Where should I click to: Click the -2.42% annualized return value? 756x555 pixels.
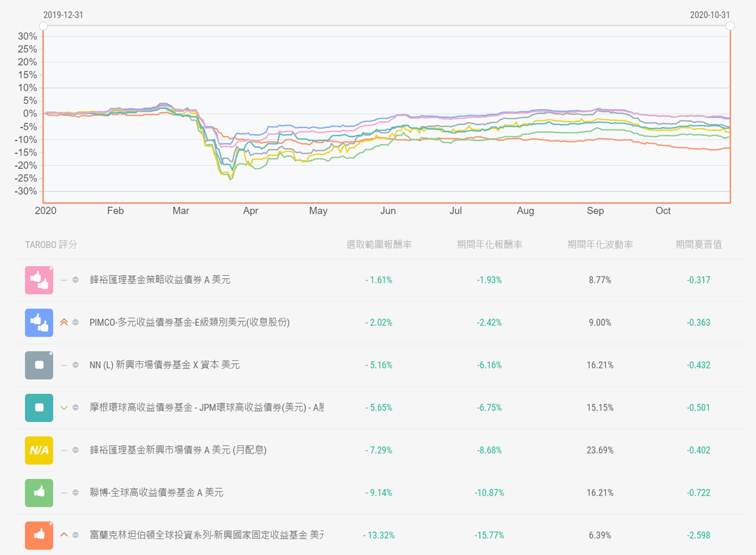pyautogui.click(x=489, y=323)
